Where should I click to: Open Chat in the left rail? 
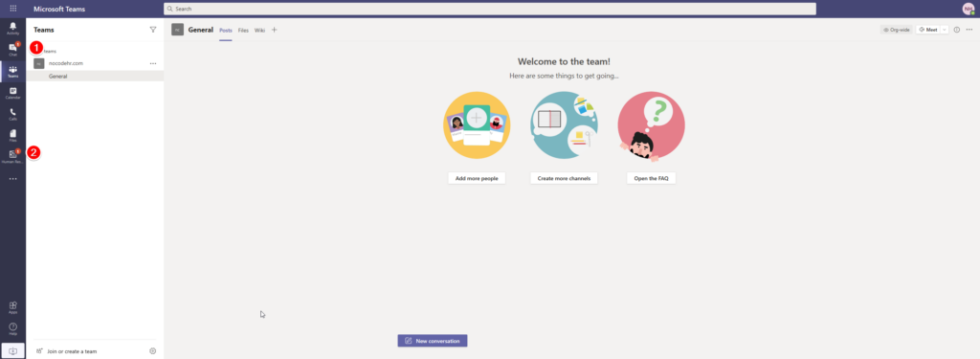tap(13, 50)
